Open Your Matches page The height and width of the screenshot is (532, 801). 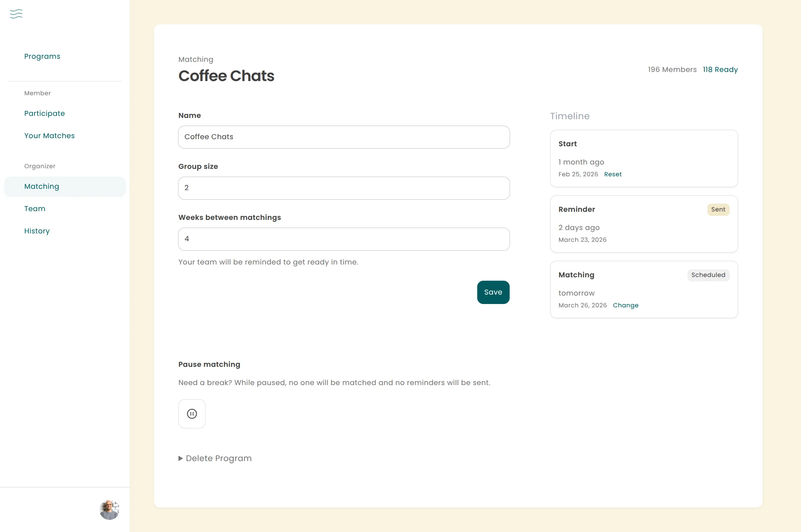pos(49,136)
